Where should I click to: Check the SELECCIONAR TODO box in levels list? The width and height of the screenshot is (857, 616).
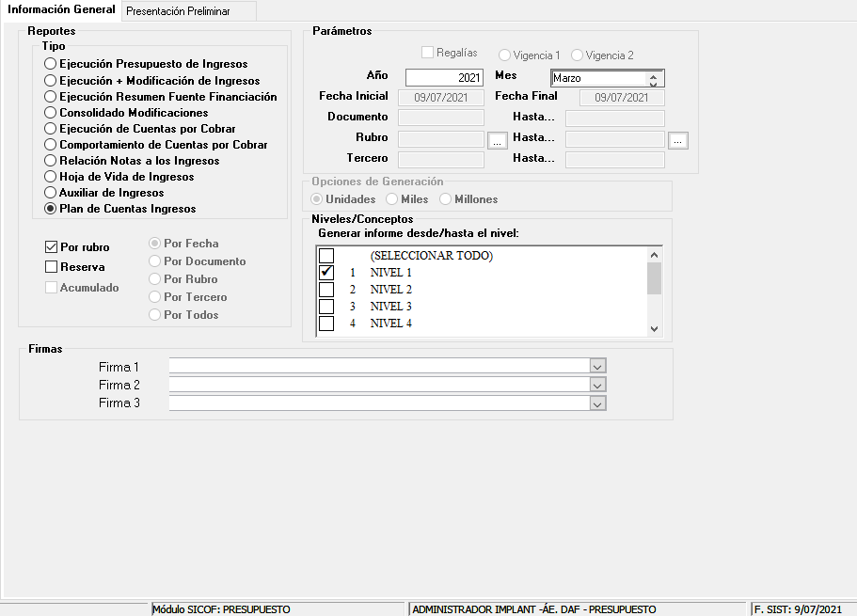326,256
